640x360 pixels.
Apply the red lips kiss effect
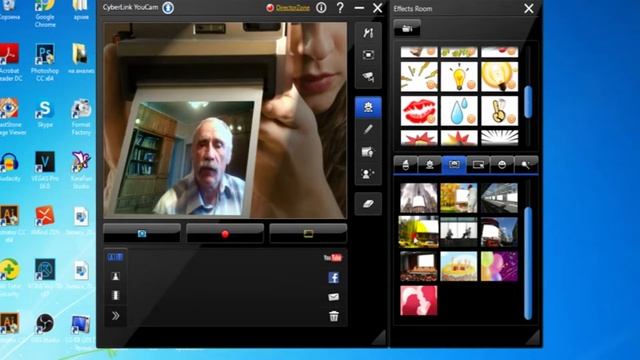(419, 111)
